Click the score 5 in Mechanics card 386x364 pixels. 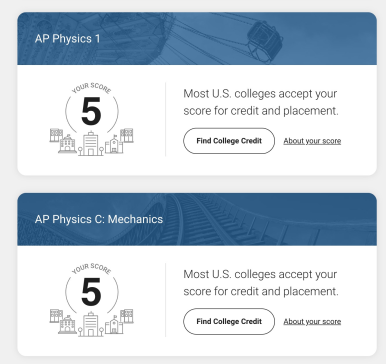(x=91, y=292)
